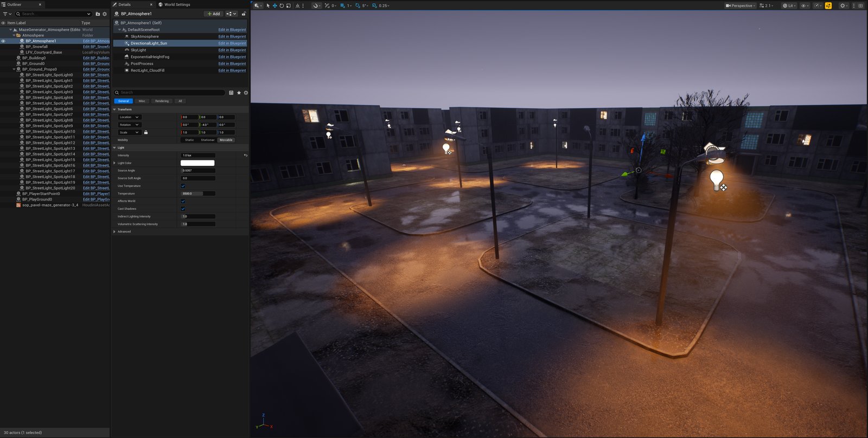Select the All filter tab
The image size is (868, 438).
tap(180, 101)
